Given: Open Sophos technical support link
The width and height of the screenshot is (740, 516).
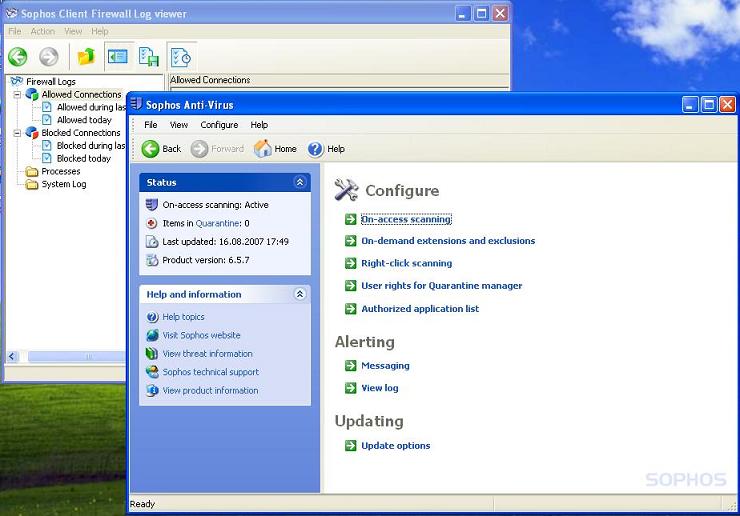Looking at the screenshot, I should click(210, 372).
